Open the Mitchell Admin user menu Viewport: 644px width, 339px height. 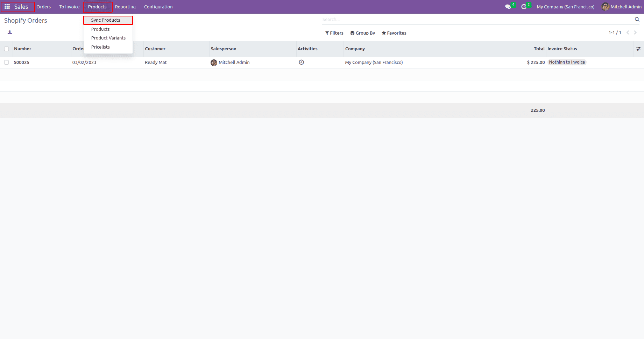click(622, 7)
